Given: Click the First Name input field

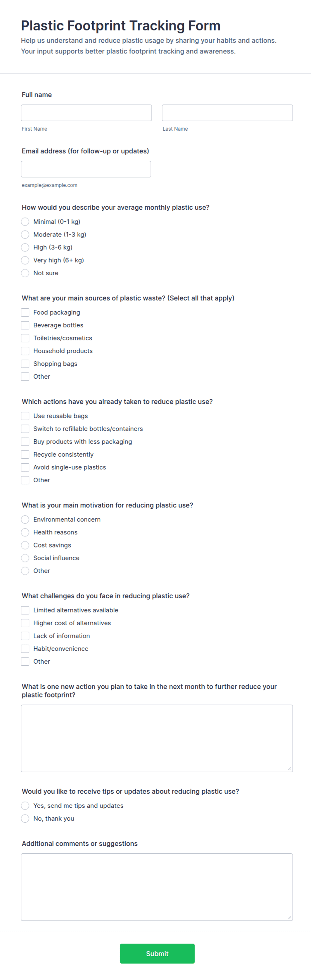Looking at the screenshot, I should tap(86, 113).
